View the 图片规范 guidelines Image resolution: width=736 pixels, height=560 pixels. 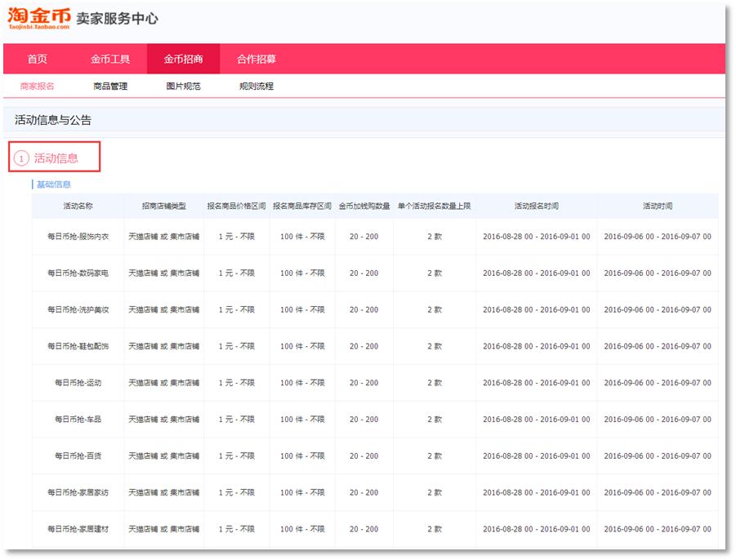[181, 84]
